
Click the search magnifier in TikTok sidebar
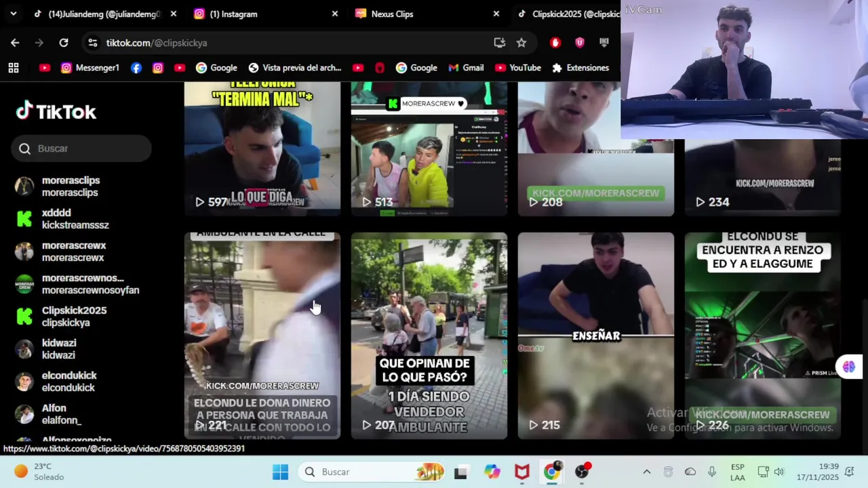pos(25,148)
